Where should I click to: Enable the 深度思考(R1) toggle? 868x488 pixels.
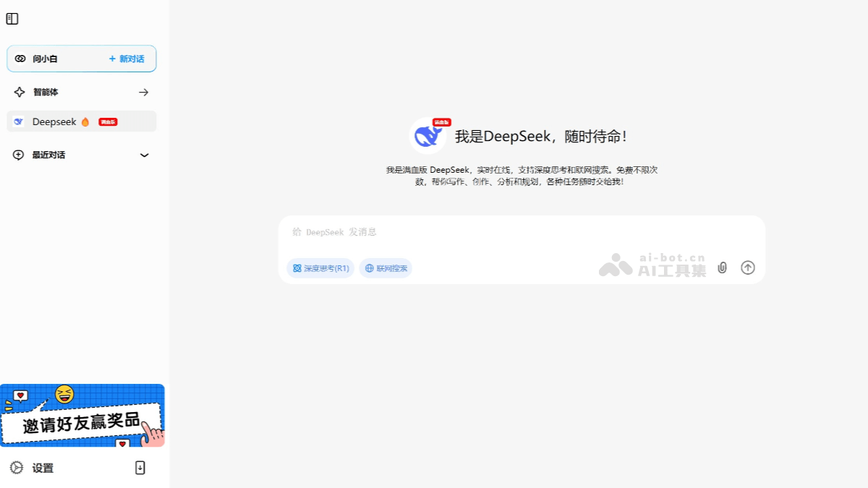320,267
